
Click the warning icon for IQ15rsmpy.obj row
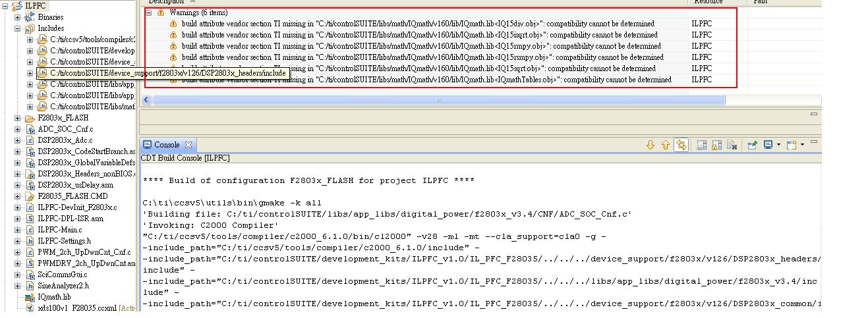[x=173, y=57]
